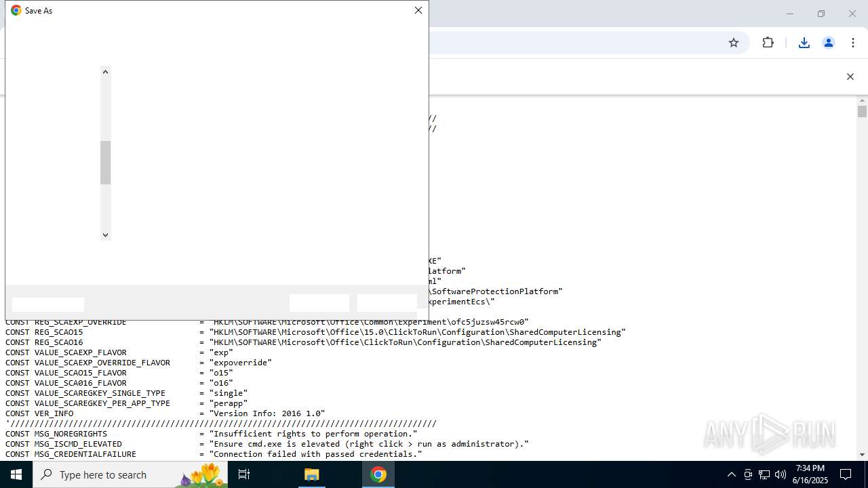This screenshot has height=488, width=868.
Task: Open File Explorer from the taskbar
Action: tap(312, 474)
